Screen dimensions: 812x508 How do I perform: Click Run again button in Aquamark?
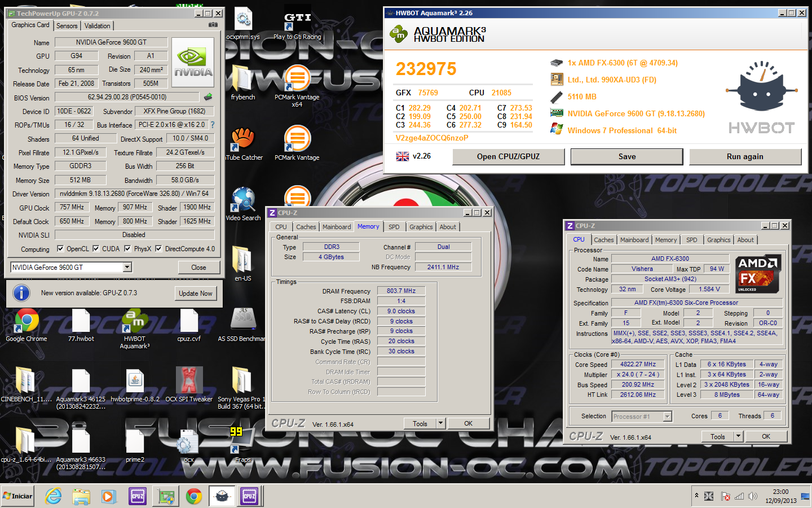[x=745, y=156]
